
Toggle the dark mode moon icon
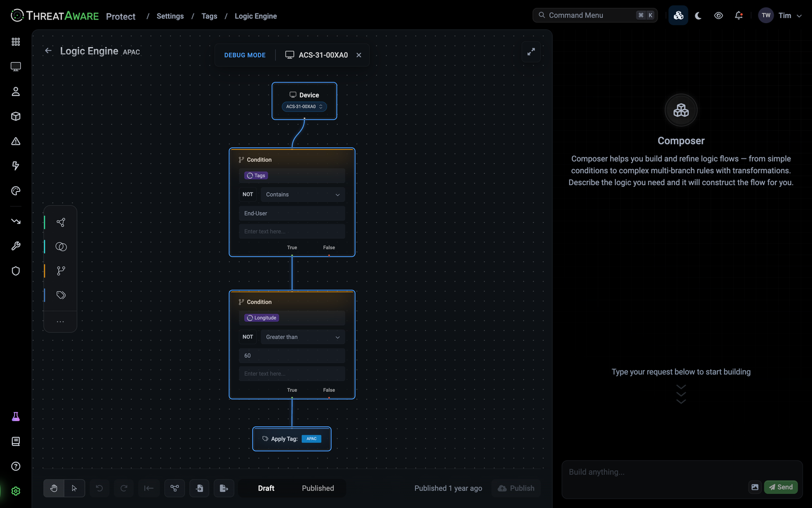pyautogui.click(x=698, y=16)
